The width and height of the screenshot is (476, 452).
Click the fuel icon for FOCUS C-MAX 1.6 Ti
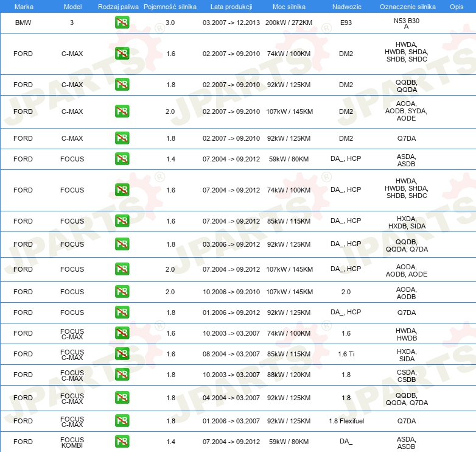[122, 353]
